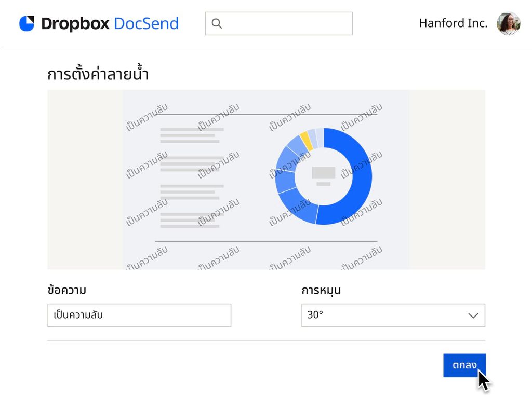Click the Hanford Inc. account name
The height and width of the screenshot is (398, 532).
point(453,23)
